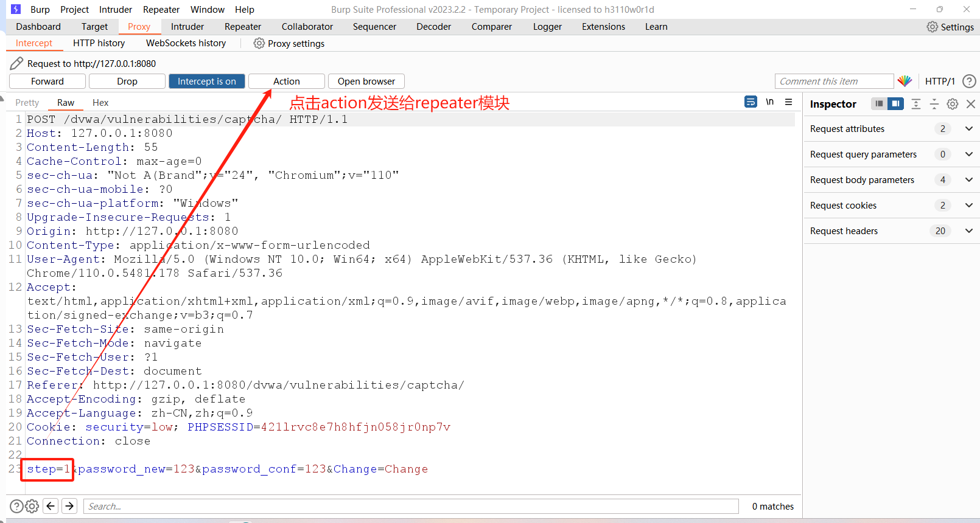Open the Extensions tab
The image size is (980, 523).
click(x=603, y=27)
